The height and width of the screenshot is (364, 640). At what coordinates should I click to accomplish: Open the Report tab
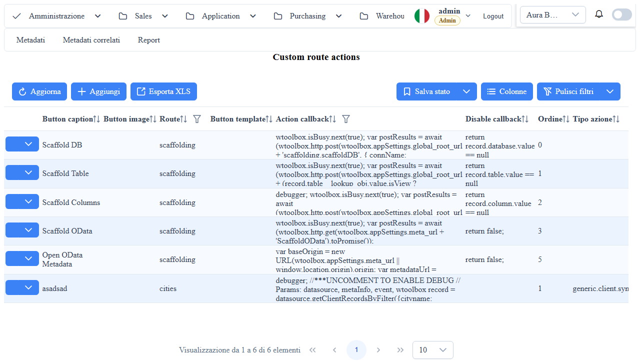[149, 40]
